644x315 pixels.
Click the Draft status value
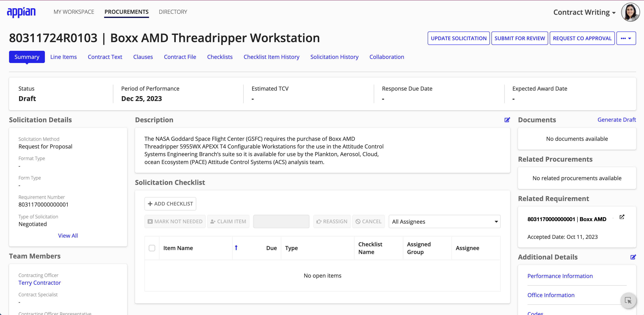[x=27, y=99]
